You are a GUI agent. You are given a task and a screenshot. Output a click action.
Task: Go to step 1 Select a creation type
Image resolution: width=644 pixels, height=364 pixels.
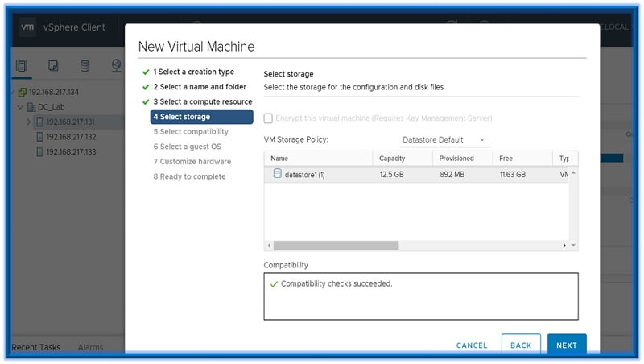tap(193, 72)
